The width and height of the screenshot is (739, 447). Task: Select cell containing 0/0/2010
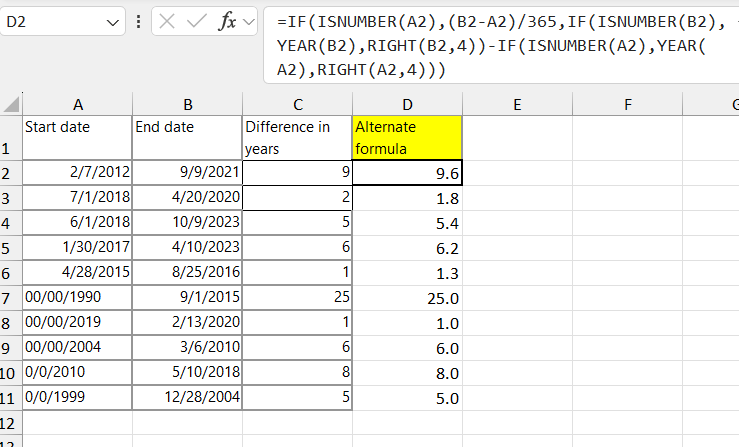pyautogui.click(x=77, y=372)
